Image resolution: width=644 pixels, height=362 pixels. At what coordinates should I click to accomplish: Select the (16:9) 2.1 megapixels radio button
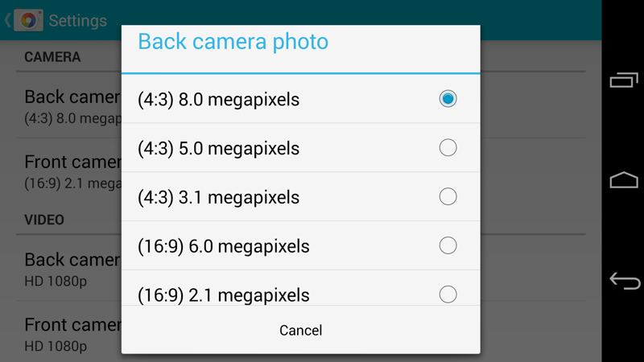(448, 294)
